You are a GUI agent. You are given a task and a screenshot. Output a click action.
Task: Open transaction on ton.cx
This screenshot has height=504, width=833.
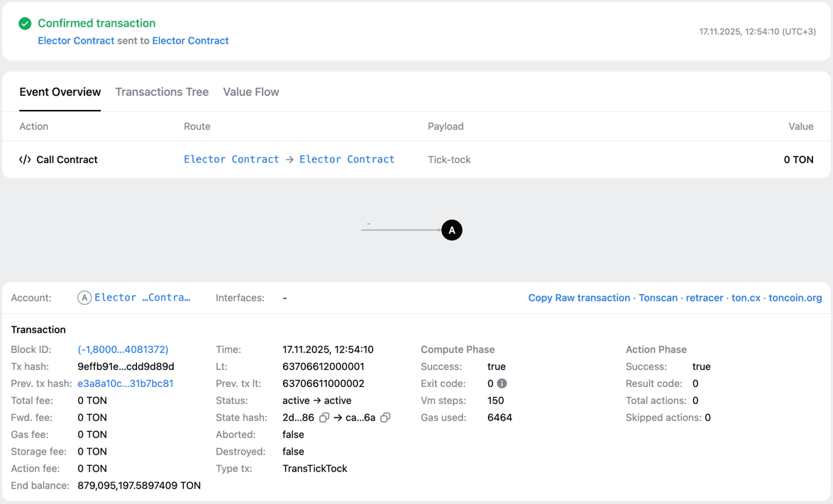click(x=746, y=298)
